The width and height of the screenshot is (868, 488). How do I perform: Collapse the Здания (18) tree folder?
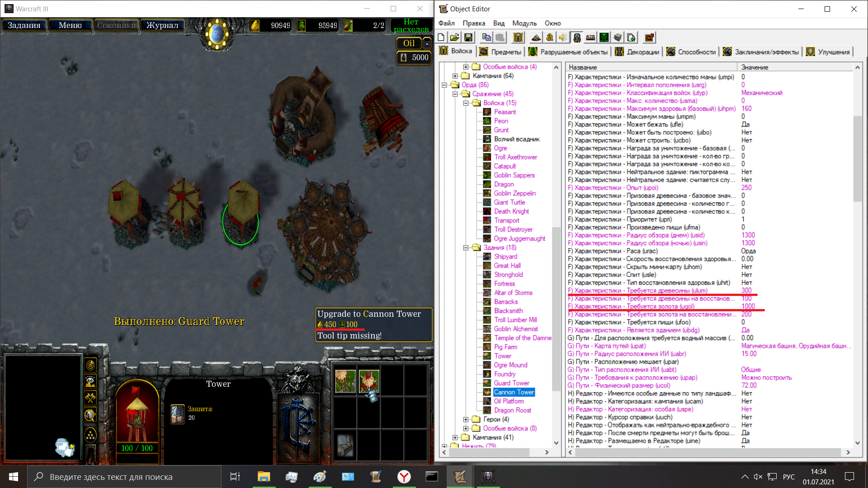pyautogui.click(x=466, y=248)
